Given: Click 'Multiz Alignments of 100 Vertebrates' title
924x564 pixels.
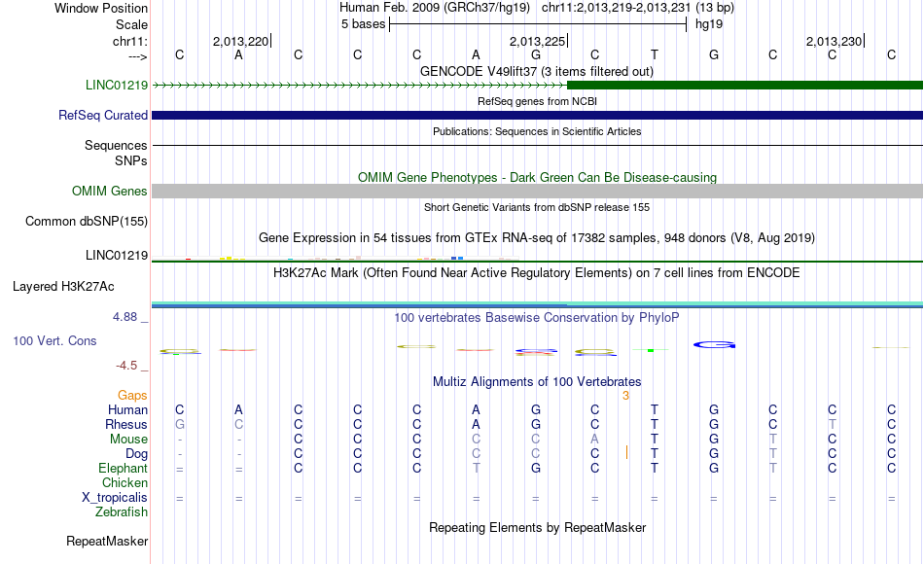Looking at the screenshot, I should 537,381.
